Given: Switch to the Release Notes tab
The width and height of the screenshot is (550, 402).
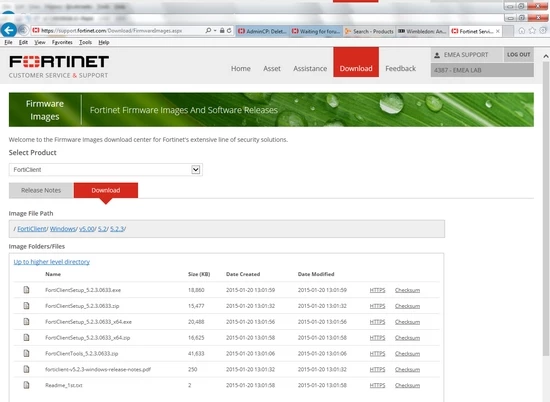Looking at the screenshot, I should pyautogui.click(x=41, y=190).
